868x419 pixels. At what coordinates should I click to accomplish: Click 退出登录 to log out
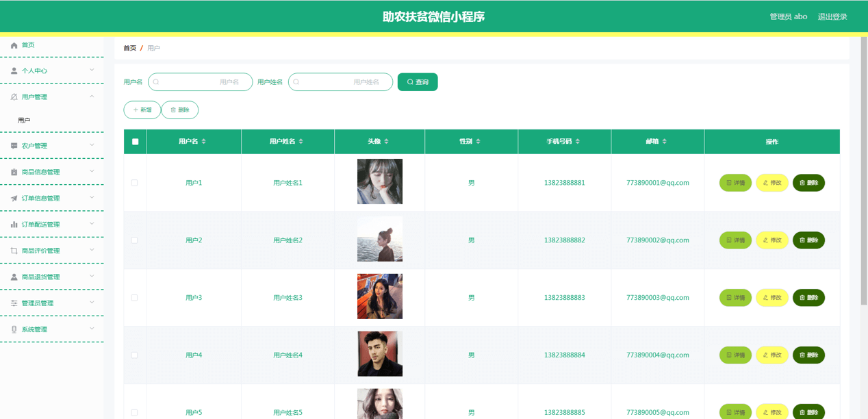pos(832,16)
